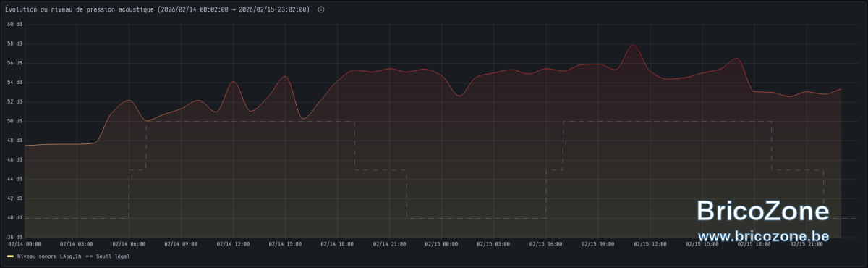Click the curve peak at 02/14 12:00
The width and height of the screenshot is (868, 268).
coord(233,82)
